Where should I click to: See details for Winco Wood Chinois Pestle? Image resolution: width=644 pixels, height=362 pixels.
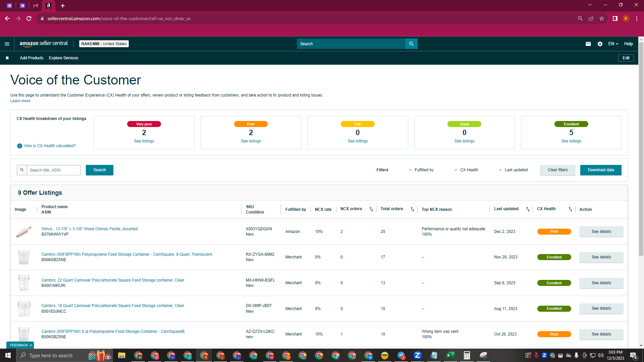tap(601, 232)
